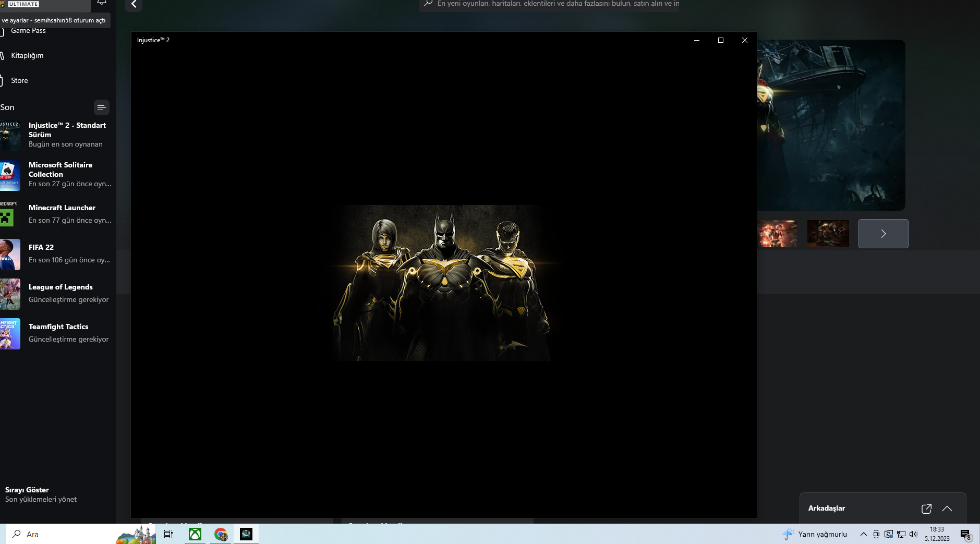Open the red-character screenshot thumbnail
This screenshot has height=544, width=980.
point(777,234)
